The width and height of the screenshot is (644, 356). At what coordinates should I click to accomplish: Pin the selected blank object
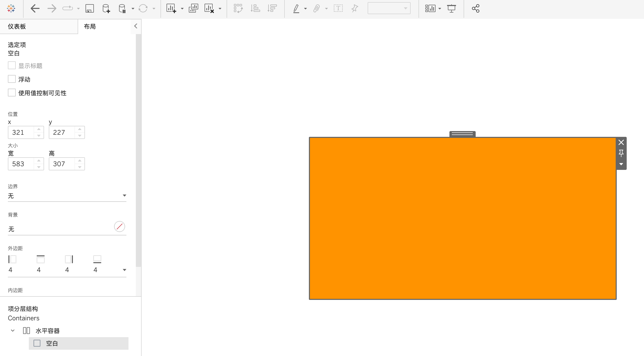tap(621, 153)
